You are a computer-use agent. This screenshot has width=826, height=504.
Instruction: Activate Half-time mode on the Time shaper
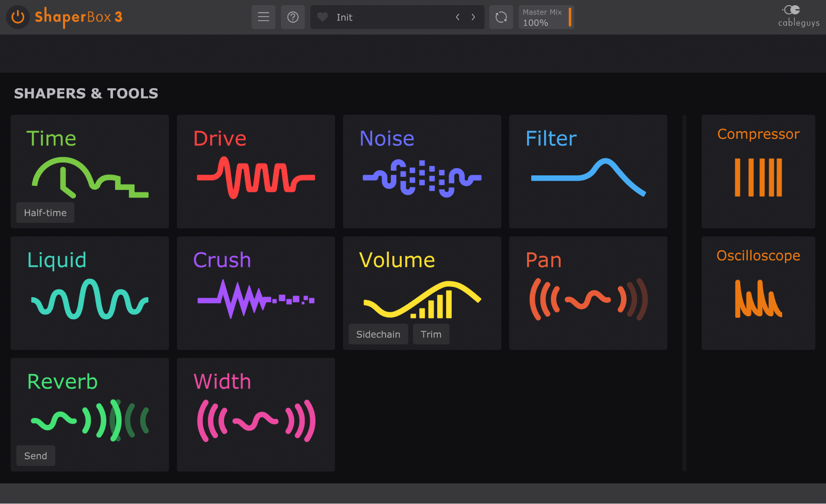(x=44, y=212)
